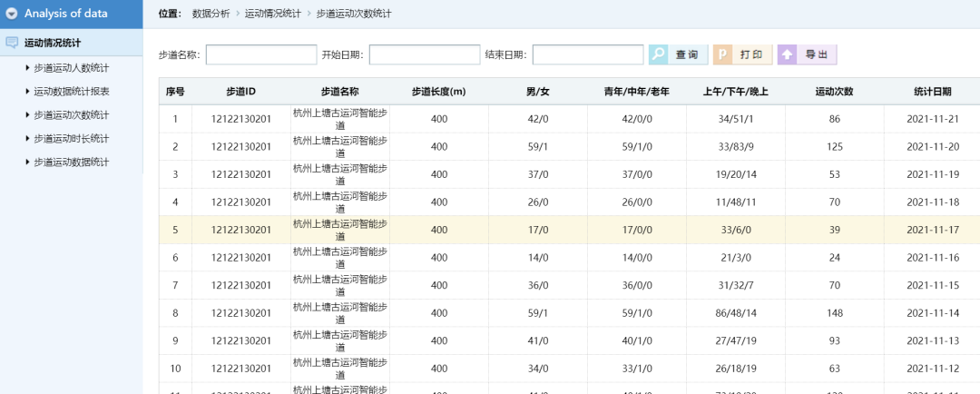Click 步道运动次数统计 in the breadcrumb
Image resolution: width=980 pixels, height=394 pixels.
point(354,13)
